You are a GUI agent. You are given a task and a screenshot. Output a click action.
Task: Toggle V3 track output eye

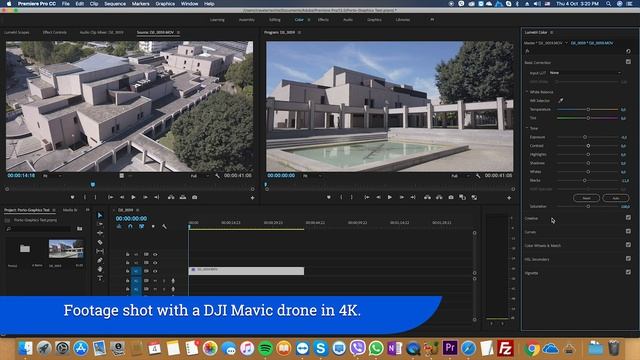tap(155, 254)
